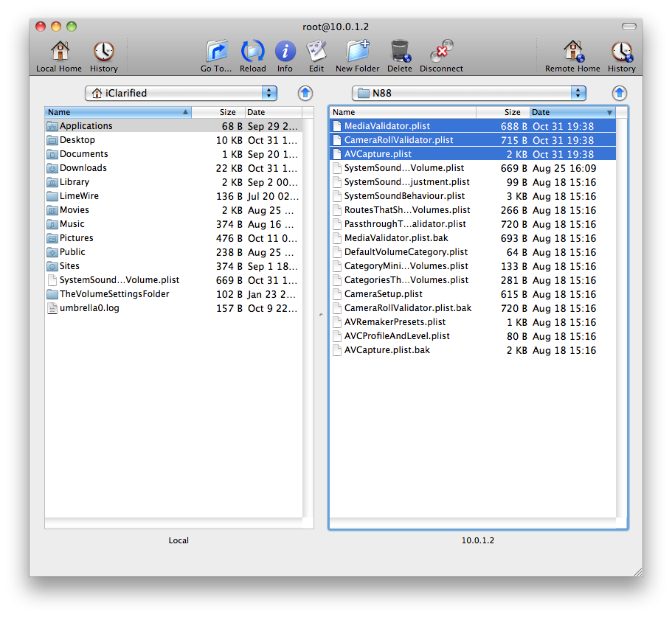Open the iClarified local path dropdown
The height and width of the screenshot is (617, 672).
tap(181, 93)
